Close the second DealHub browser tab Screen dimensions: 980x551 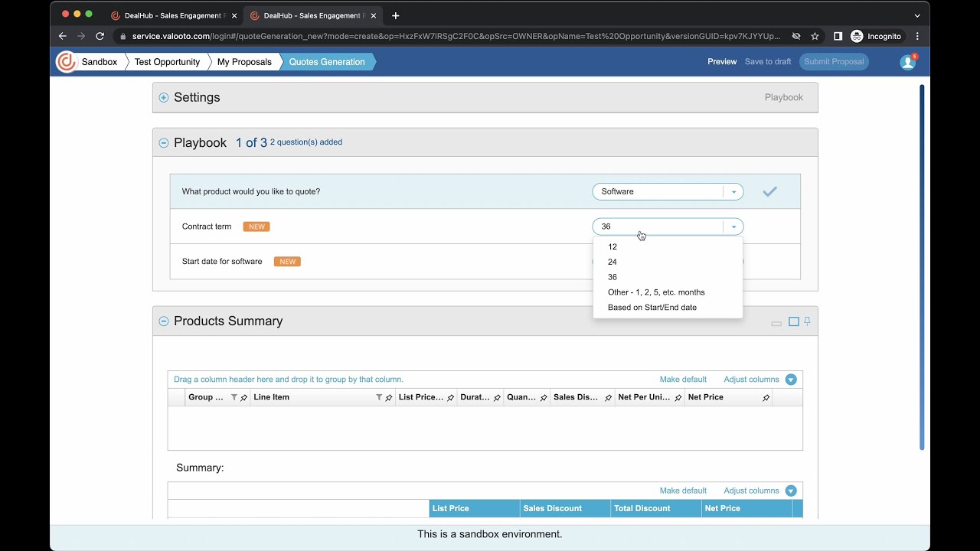(x=374, y=15)
